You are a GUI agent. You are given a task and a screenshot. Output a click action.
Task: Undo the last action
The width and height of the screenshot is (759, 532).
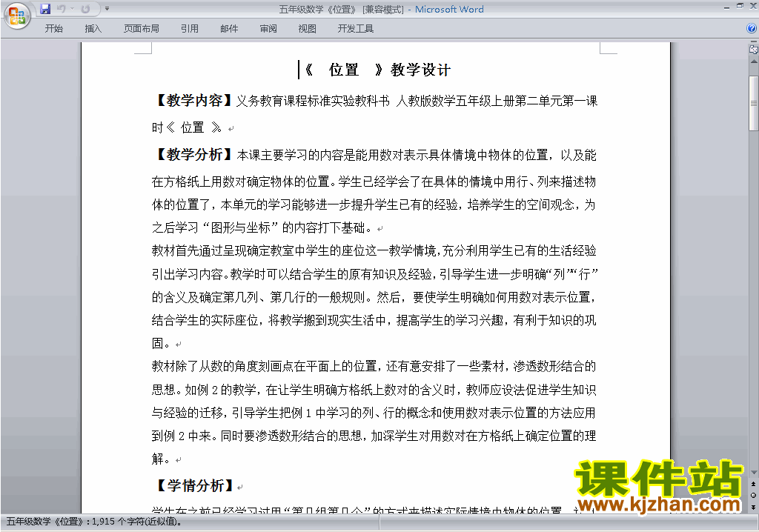coord(61,9)
